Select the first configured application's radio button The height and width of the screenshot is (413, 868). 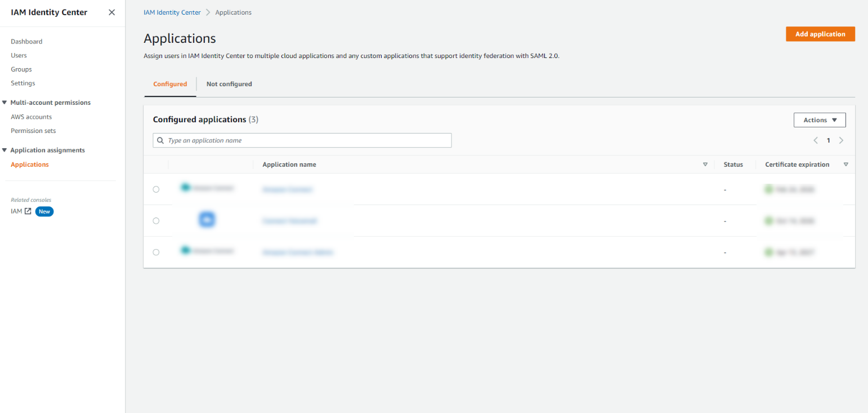pyautogui.click(x=156, y=189)
